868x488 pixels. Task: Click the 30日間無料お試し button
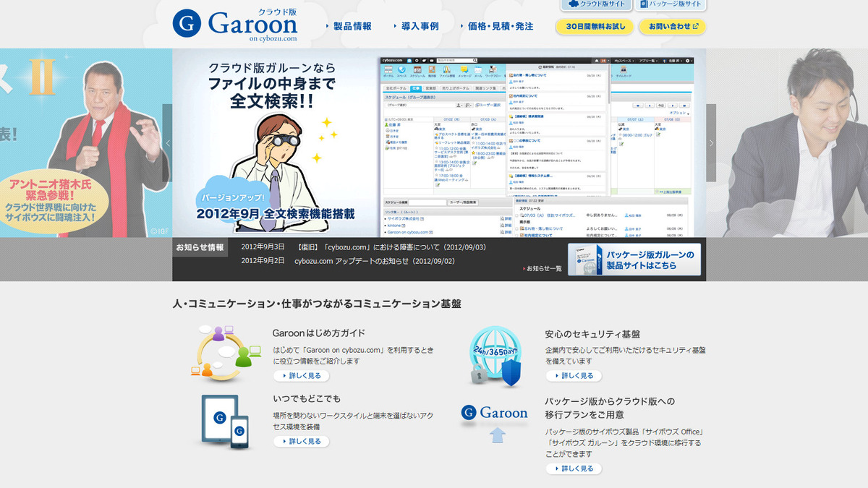(x=595, y=27)
